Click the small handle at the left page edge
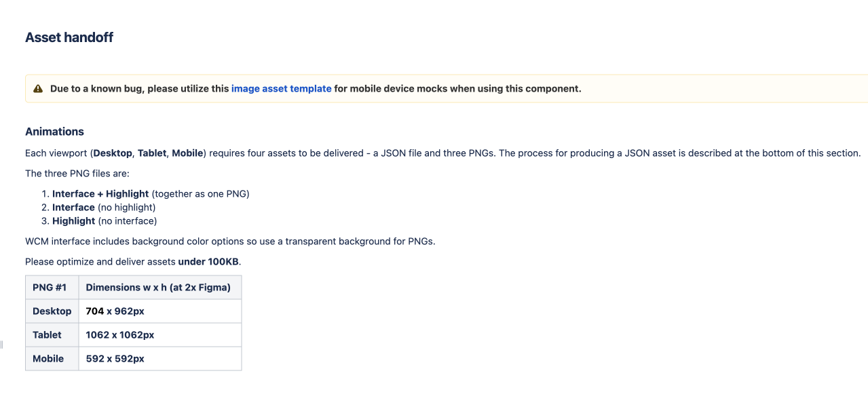Image resolution: width=868 pixels, height=403 pixels. point(1,345)
